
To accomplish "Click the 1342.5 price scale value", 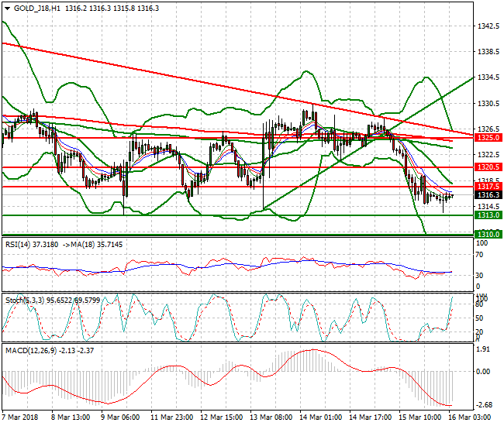I will coord(488,26).
